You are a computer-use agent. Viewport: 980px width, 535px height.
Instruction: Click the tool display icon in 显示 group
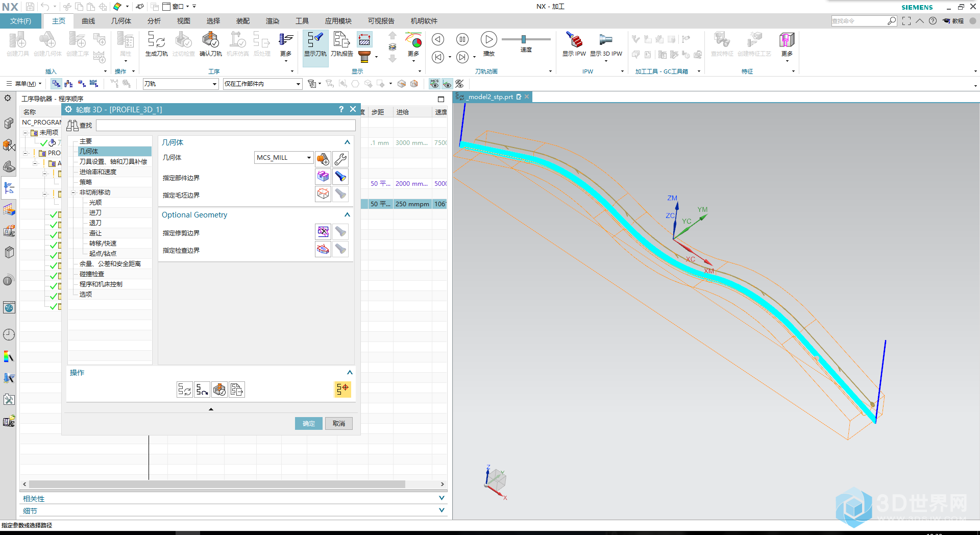pyautogui.click(x=364, y=56)
